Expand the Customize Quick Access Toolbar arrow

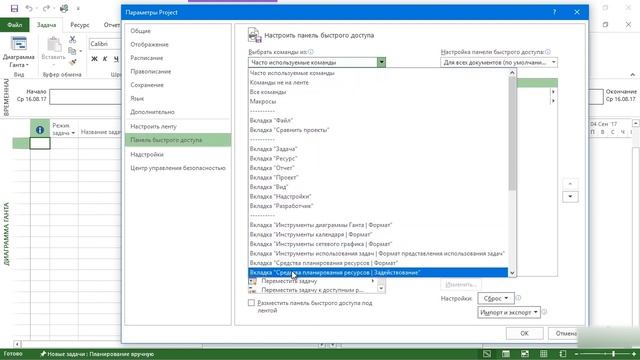pos(78,9)
